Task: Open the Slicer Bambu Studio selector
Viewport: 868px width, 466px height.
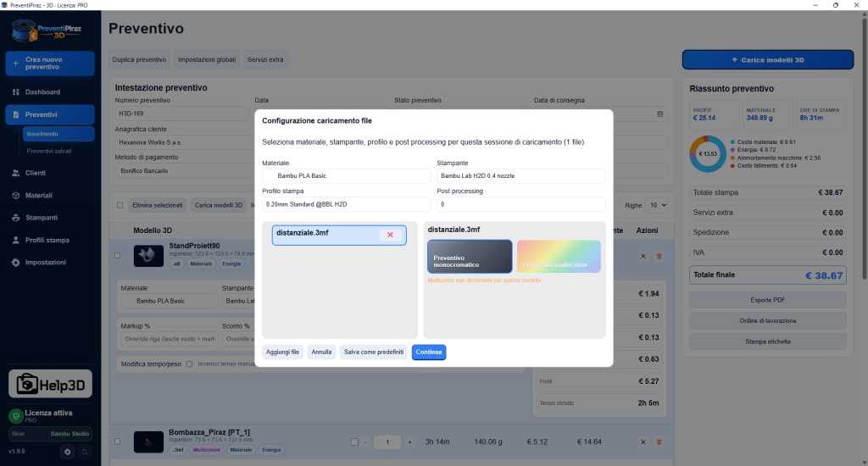Action: (x=50, y=434)
